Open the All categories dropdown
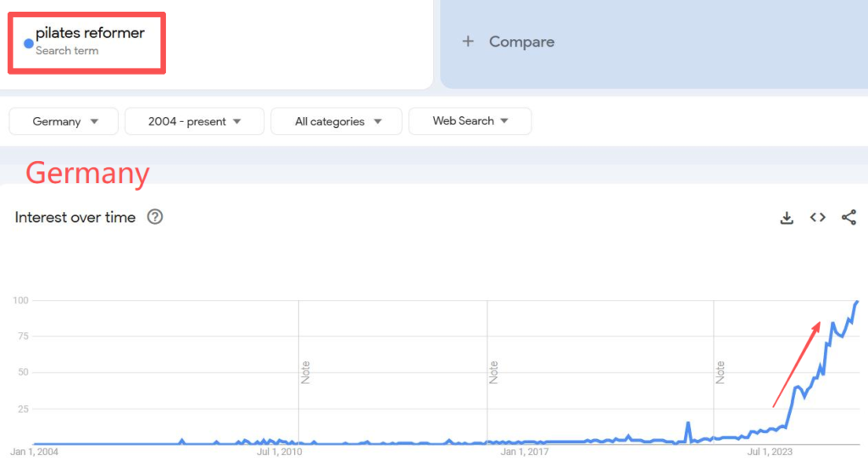The width and height of the screenshot is (868, 473). tap(337, 121)
